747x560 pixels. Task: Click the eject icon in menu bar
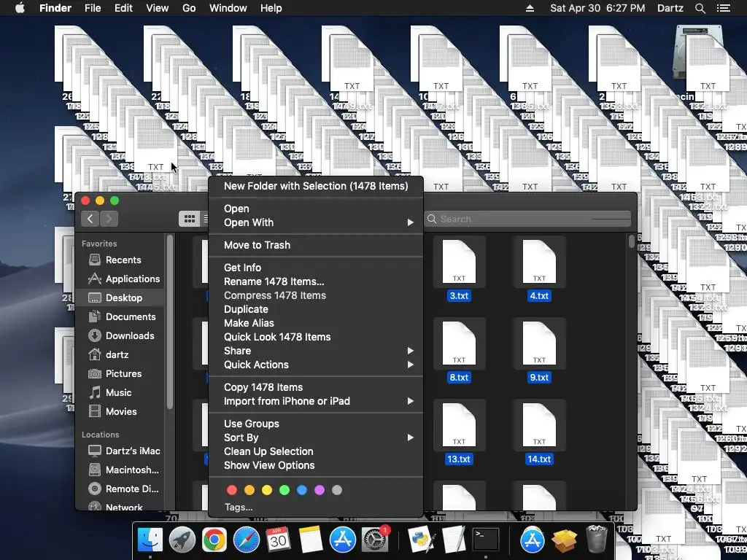[x=530, y=8]
